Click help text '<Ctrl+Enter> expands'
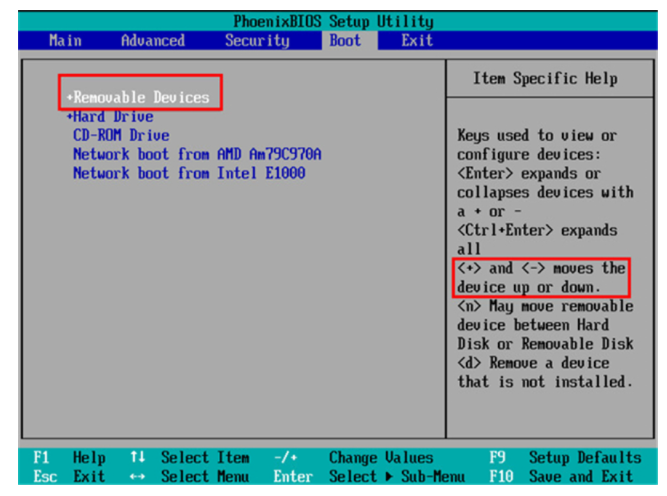The image size is (667, 496). pyautogui.click(x=537, y=230)
